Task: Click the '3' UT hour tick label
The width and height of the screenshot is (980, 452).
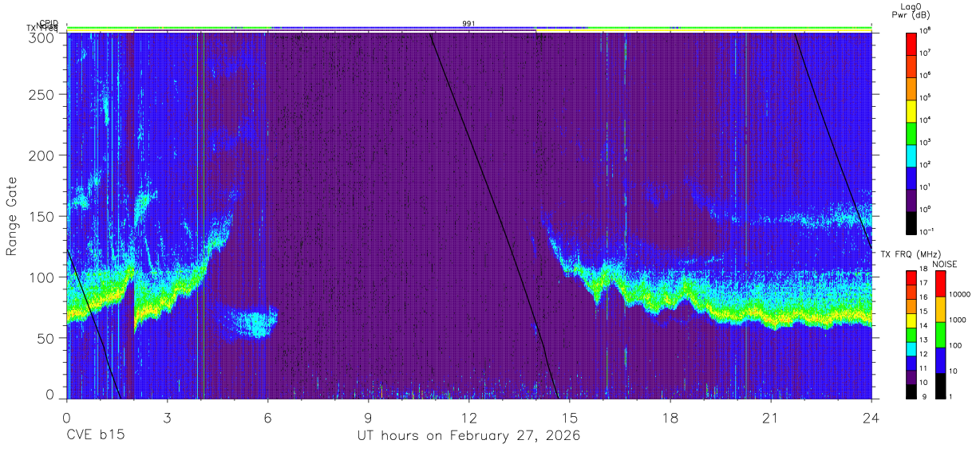Action: point(167,418)
